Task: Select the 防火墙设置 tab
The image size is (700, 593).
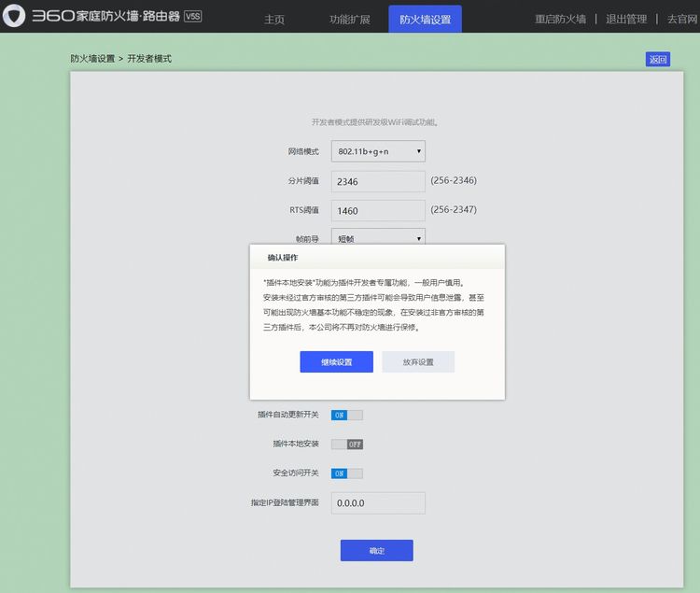Action: pos(425,20)
